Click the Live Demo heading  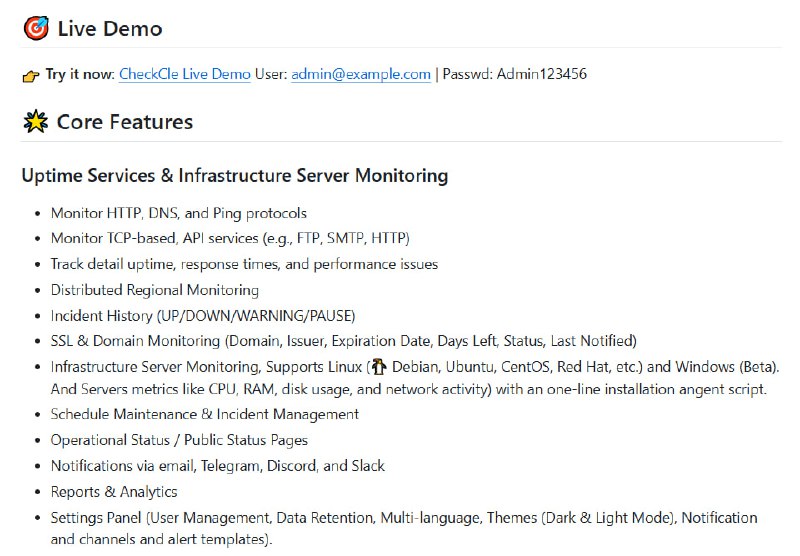click(x=109, y=29)
